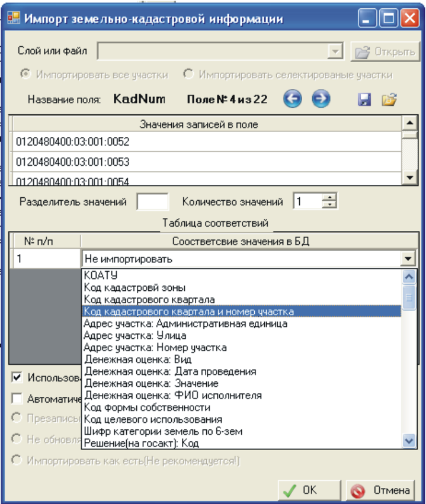Increase 'Количество значений' spinner value
This screenshot has height=504, width=426.
click(x=329, y=198)
